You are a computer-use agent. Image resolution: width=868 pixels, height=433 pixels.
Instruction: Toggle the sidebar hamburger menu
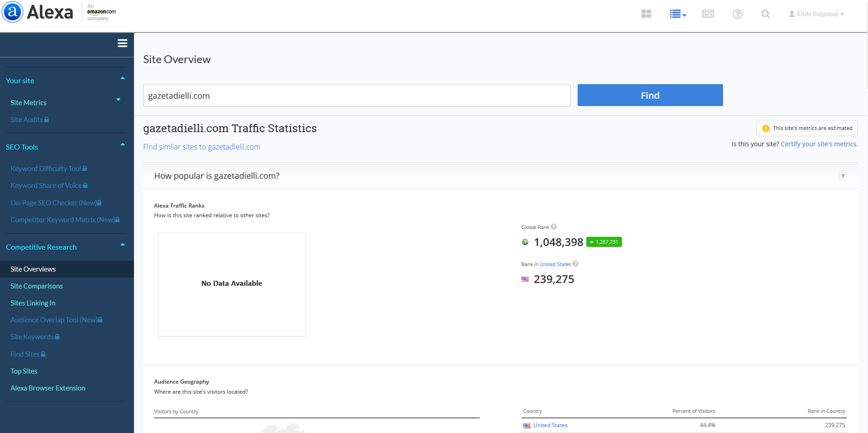122,43
